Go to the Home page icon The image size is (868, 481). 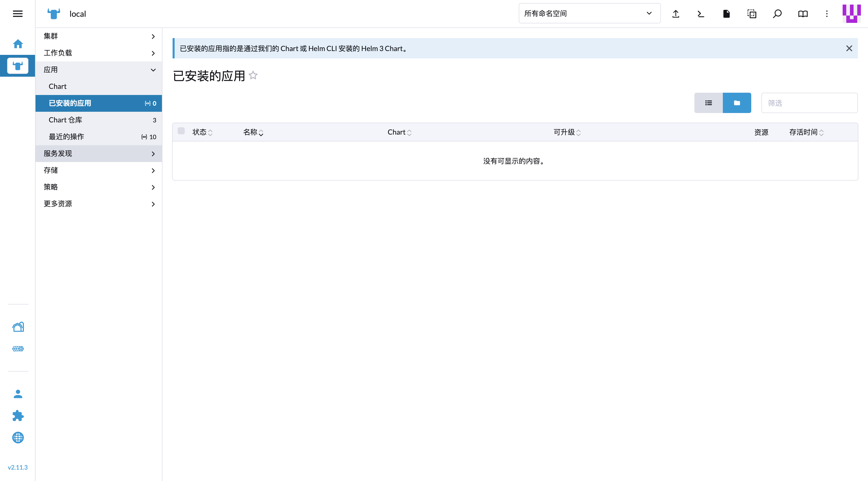pos(18,44)
